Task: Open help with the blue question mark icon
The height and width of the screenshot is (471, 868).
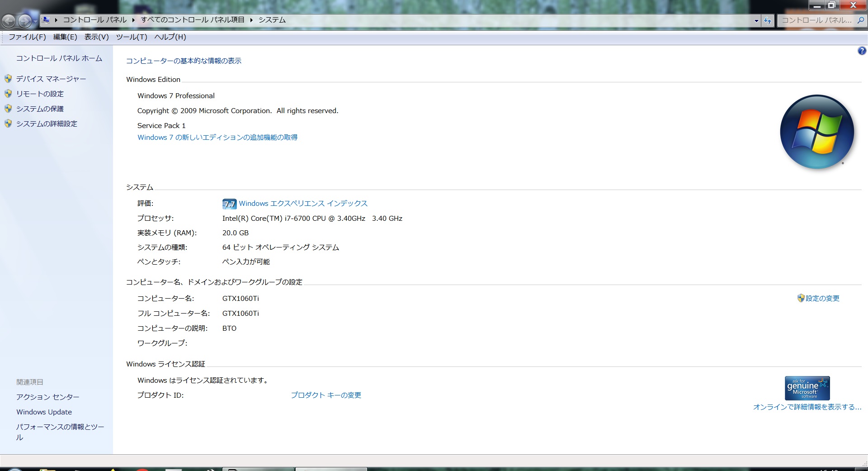Action: tap(862, 51)
